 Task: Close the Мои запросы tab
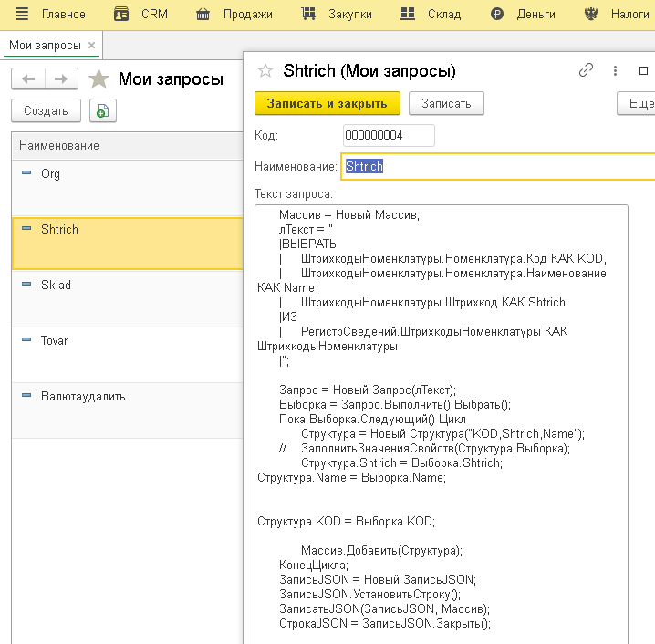(x=91, y=45)
